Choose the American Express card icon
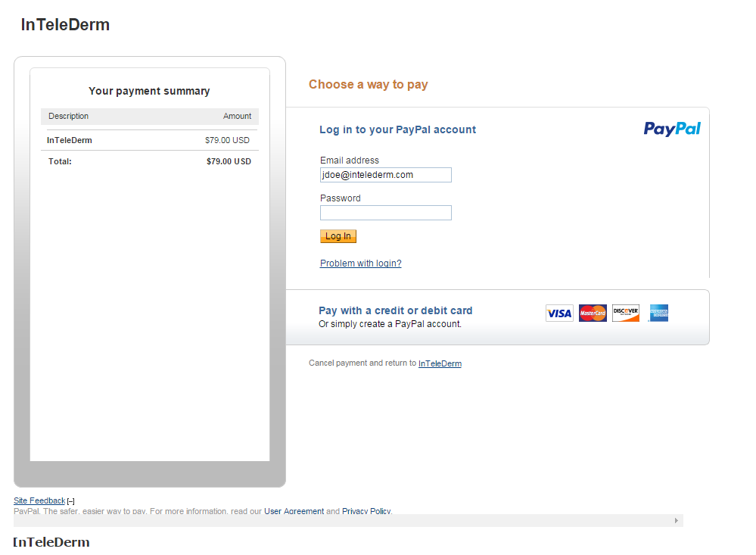Image resolution: width=756 pixels, height=555 pixels. pos(658,313)
